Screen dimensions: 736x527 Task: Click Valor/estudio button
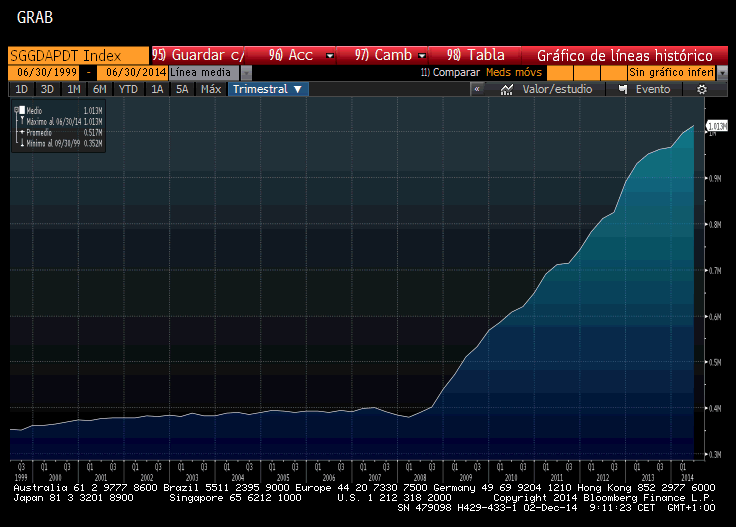[x=546, y=89]
